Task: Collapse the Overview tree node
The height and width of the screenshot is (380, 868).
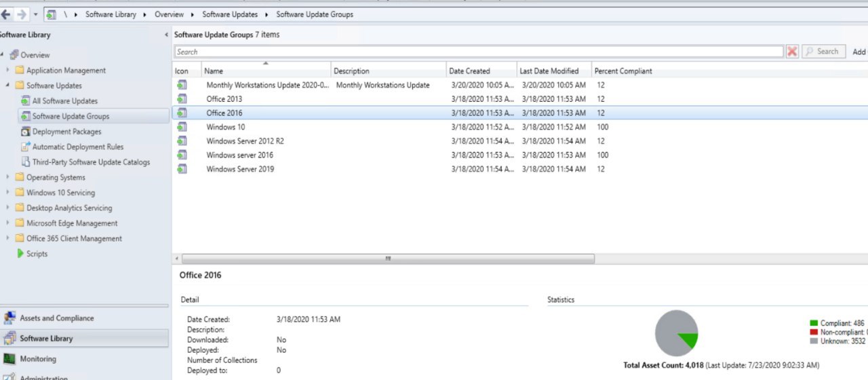Action: 2,55
